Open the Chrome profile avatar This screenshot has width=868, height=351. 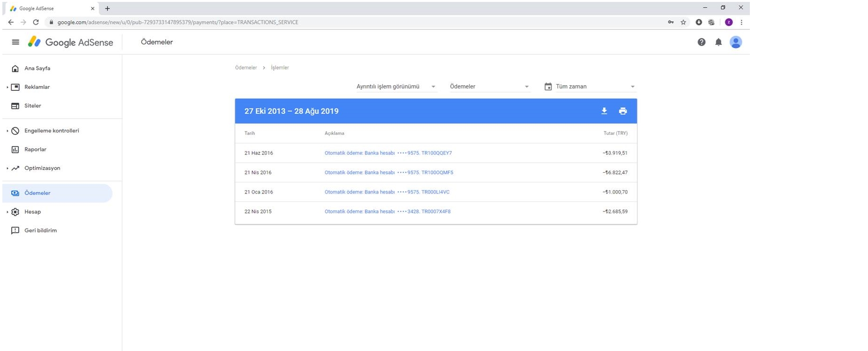click(x=729, y=22)
